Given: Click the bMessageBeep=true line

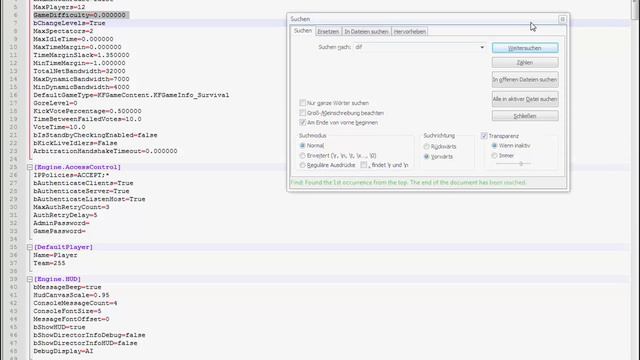Looking at the screenshot, I should (x=67, y=287).
